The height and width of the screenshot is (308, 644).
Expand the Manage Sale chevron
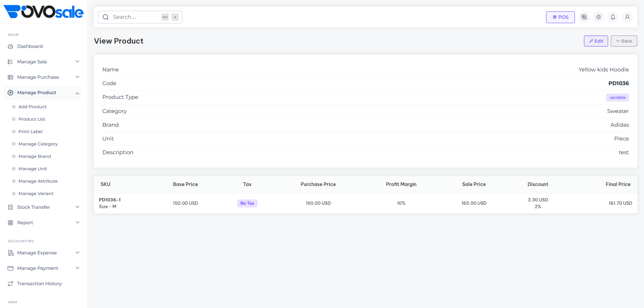click(x=77, y=62)
